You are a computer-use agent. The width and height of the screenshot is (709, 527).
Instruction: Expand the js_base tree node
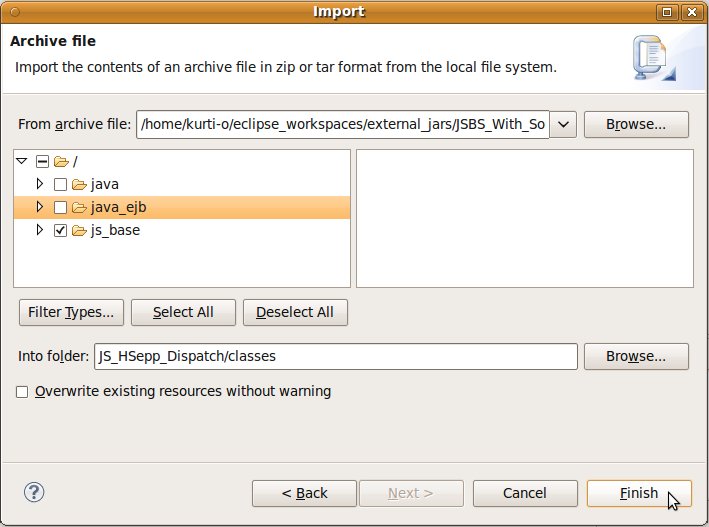coord(40,230)
